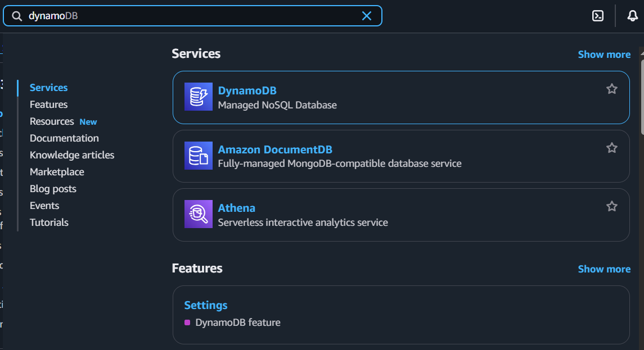Show more Features results
Image resolution: width=644 pixels, height=350 pixels.
coord(604,269)
